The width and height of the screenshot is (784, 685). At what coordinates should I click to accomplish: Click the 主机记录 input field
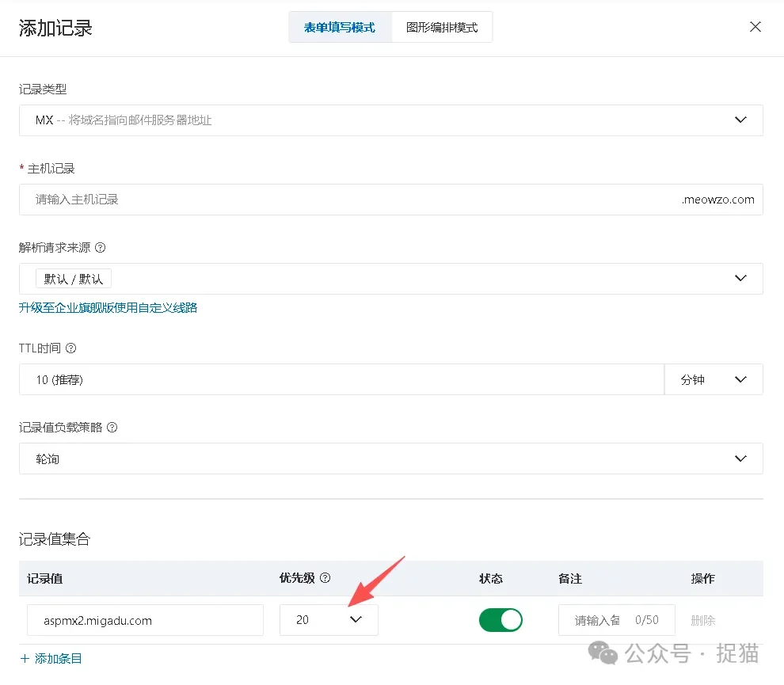[x=317, y=200]
